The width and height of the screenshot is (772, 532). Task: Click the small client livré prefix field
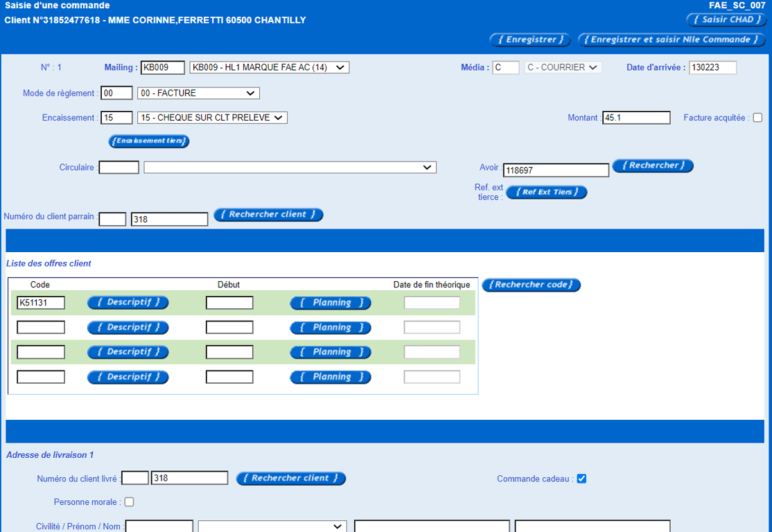135,478
